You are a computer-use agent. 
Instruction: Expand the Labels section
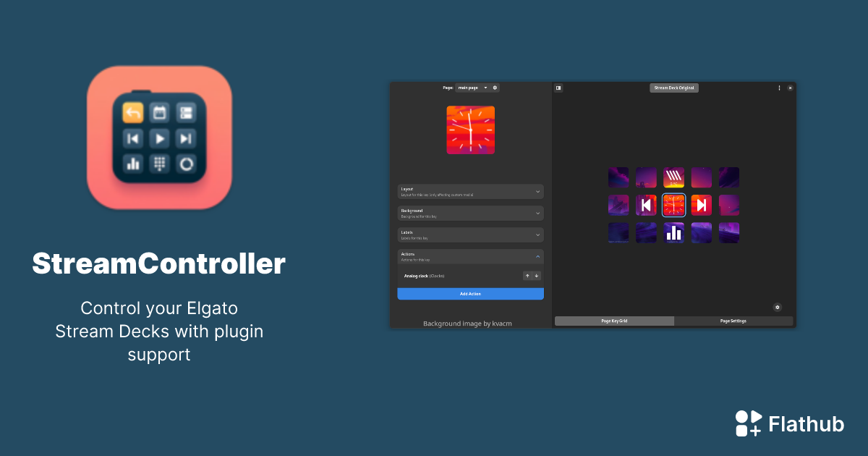coord(470,235)
